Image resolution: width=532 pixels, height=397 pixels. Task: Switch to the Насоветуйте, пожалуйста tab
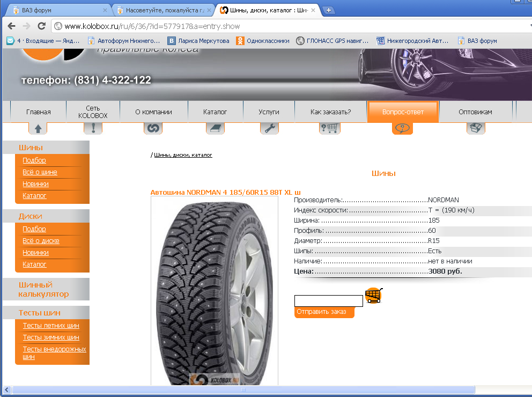click(x=164, y=10)
